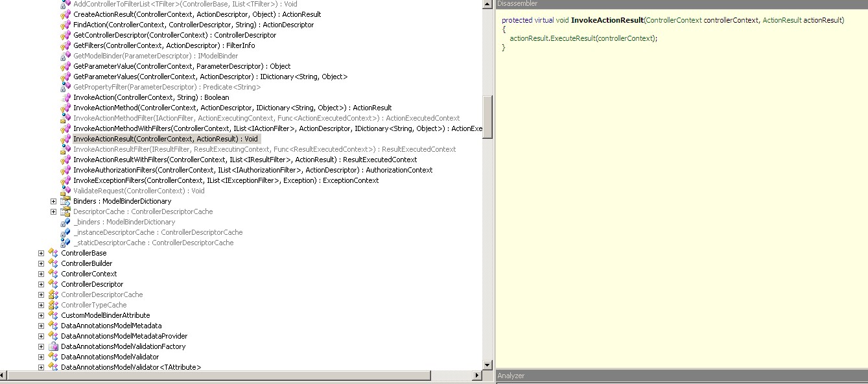The image size is (868, 384).
Task: Select AddControllerToFilterList<TFilter> method entry
Action: point(185,4)
